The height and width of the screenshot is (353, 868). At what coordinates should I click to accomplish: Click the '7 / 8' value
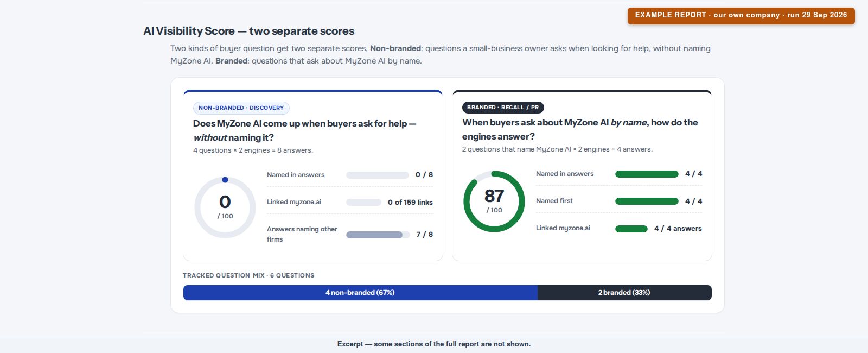pyautogui.click(x=424, y=235)
